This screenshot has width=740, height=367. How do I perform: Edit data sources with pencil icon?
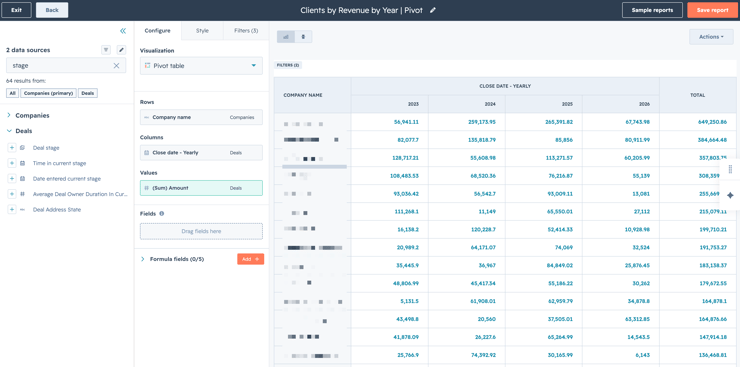point(121,50)
